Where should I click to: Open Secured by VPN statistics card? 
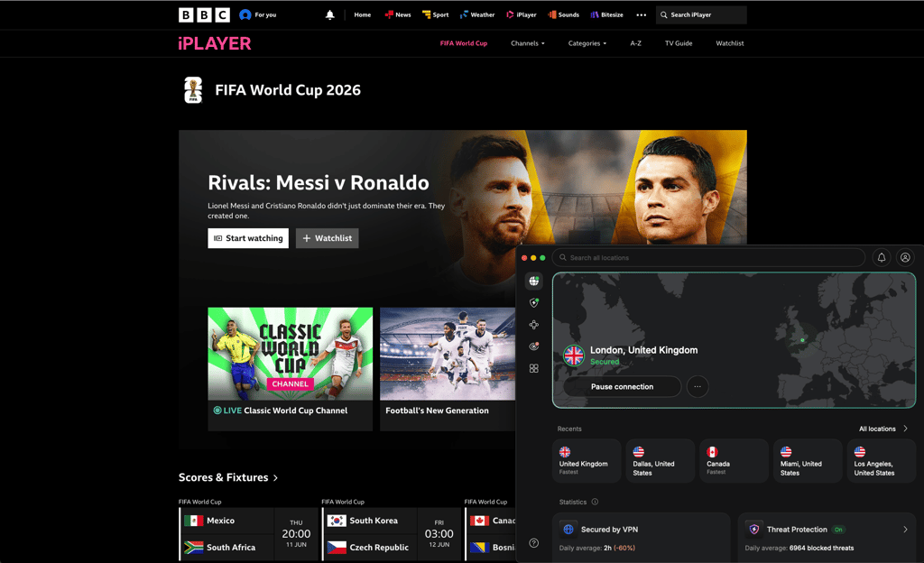642,538
